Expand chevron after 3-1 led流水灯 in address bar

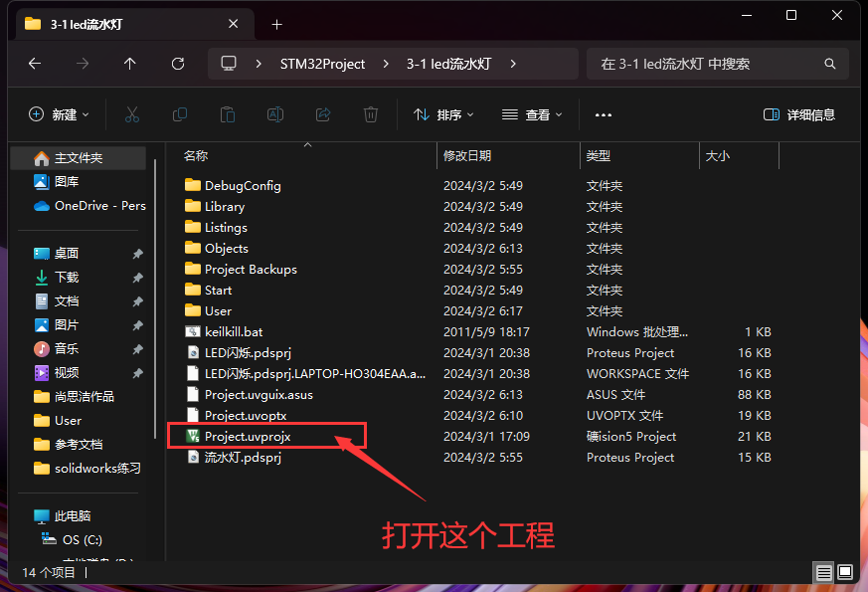[513, 64]
